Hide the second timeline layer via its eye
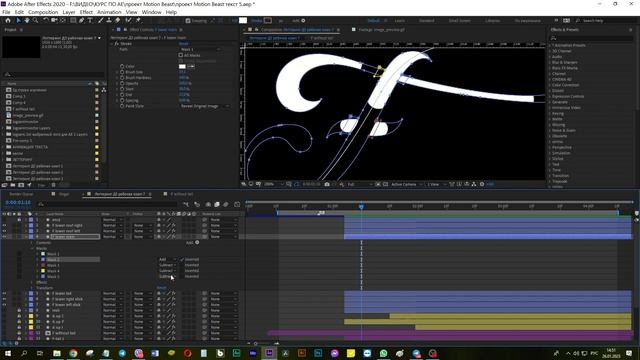Image resolution: width=640 pixels, height=360 pixels. tap(4, 225)
